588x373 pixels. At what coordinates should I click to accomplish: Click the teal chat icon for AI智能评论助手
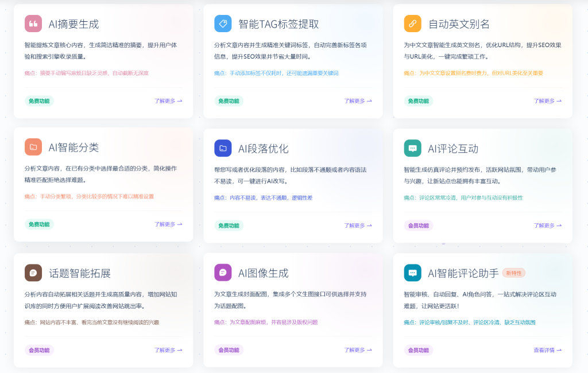(x=412, y=273)
